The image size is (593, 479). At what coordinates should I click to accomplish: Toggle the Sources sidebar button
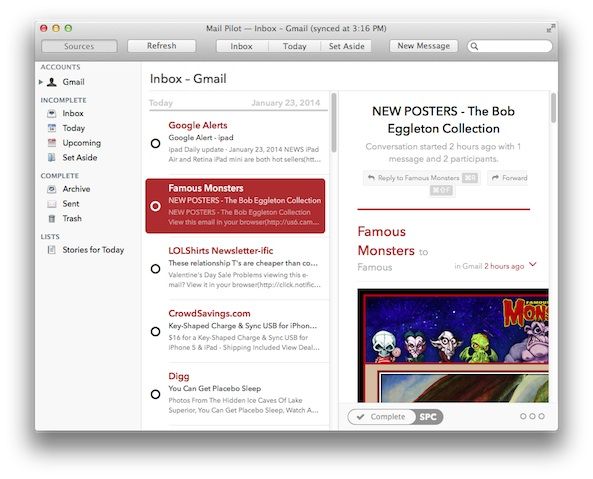point(79,46)
